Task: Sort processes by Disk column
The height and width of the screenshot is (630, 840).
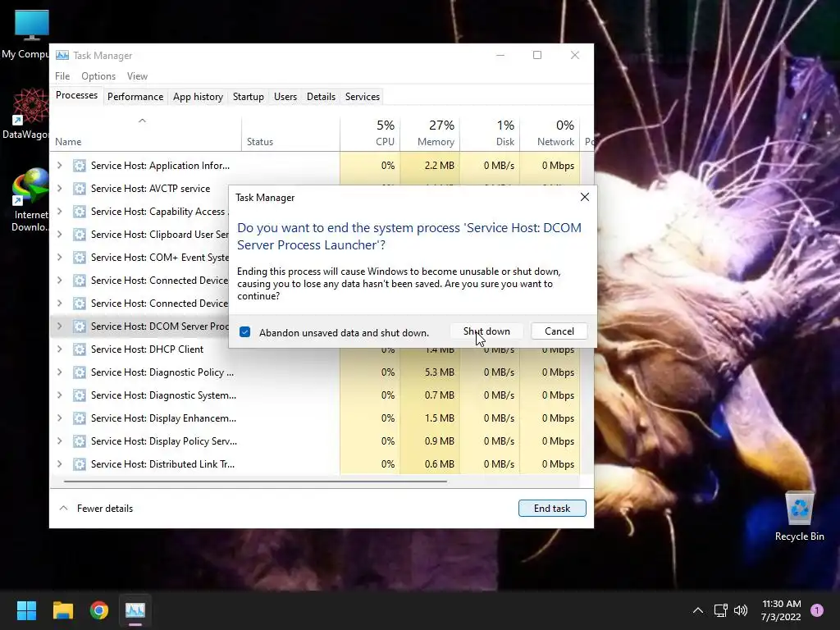Action: [x=491, y=133]
